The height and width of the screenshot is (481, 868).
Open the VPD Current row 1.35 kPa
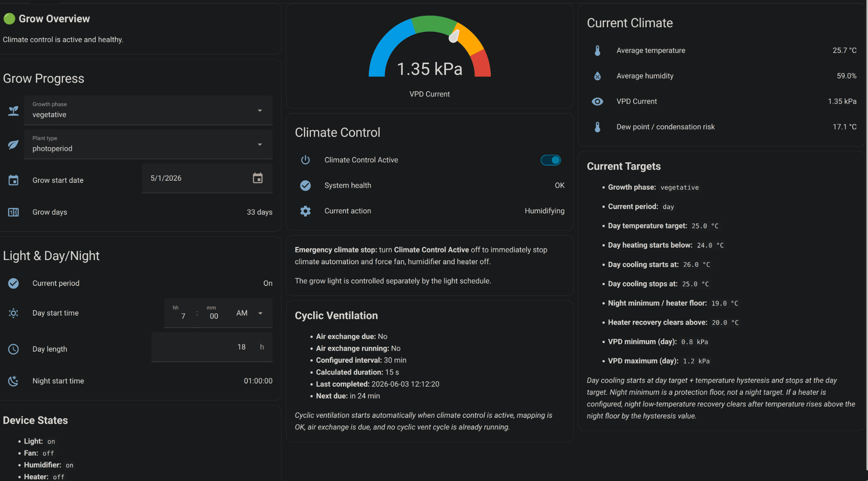[722, 101]
